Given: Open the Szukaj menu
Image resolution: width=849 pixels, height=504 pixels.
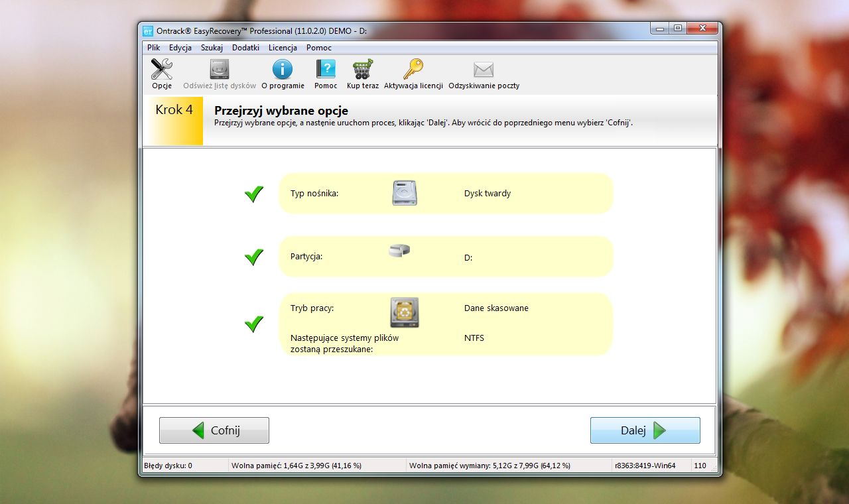Looking at the screenshot, I should pos(212,48).
